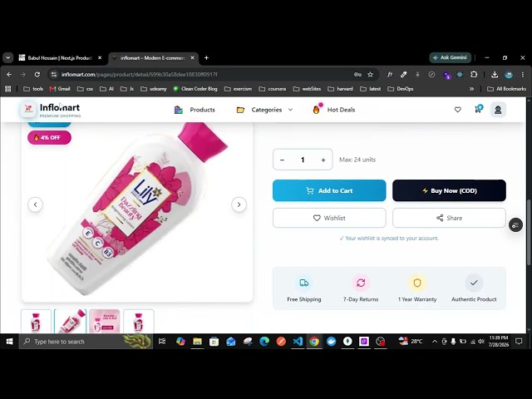Open the Gmail bookmark

click(60, 89)
